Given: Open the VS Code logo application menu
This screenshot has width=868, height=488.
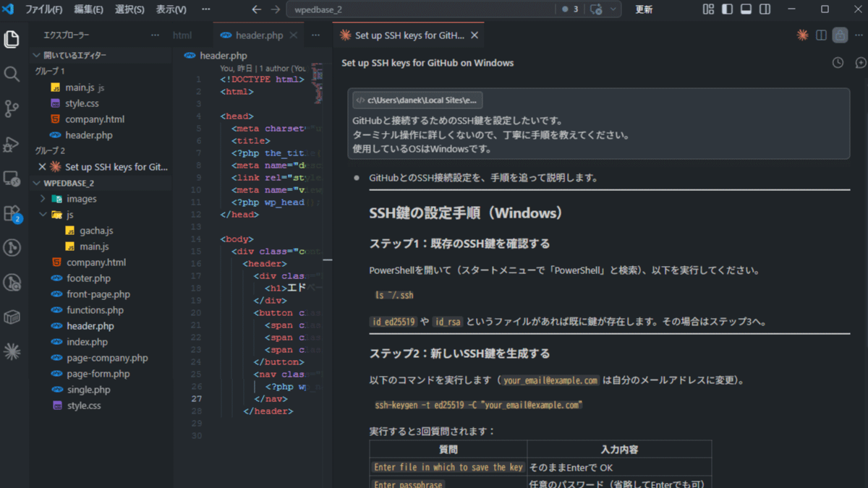Looking at the screenshot, I should coord(9,9).
